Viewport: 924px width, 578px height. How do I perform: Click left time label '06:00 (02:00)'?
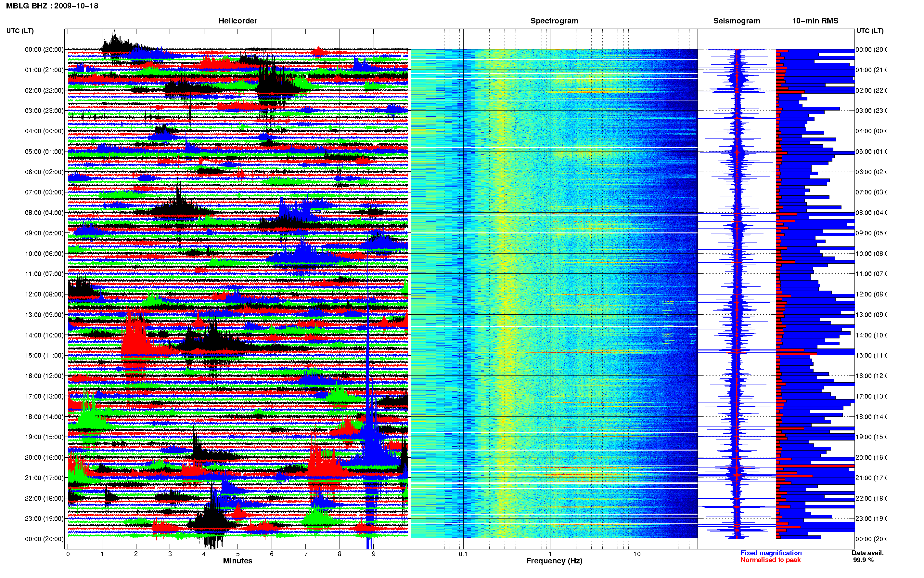44,172
